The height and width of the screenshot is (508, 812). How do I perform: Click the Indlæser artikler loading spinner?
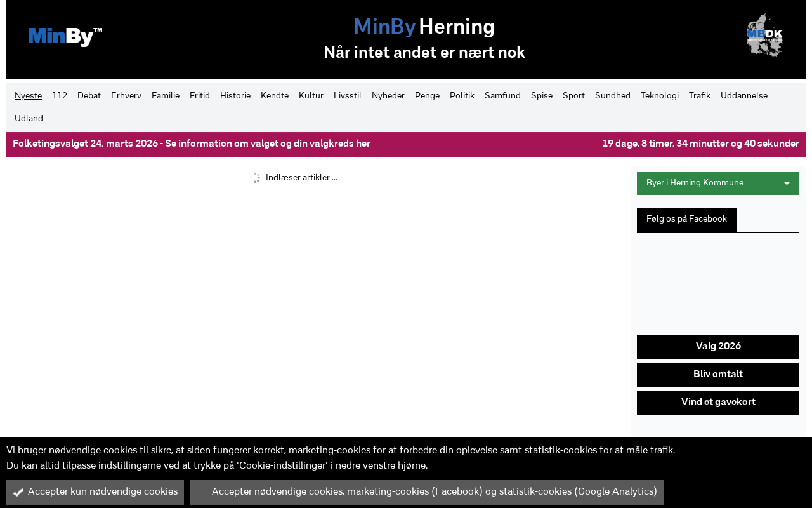coord(255,178)
